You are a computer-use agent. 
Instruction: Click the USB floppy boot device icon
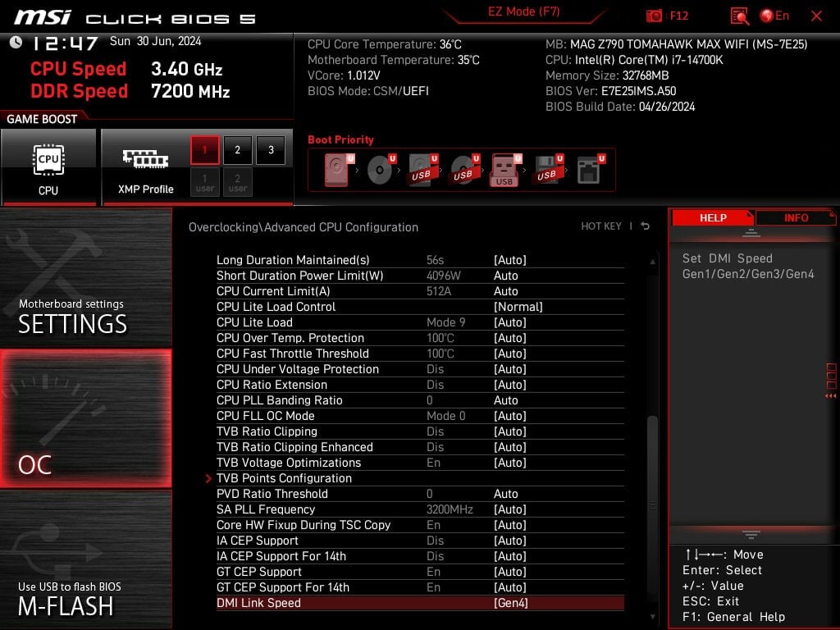549,170
